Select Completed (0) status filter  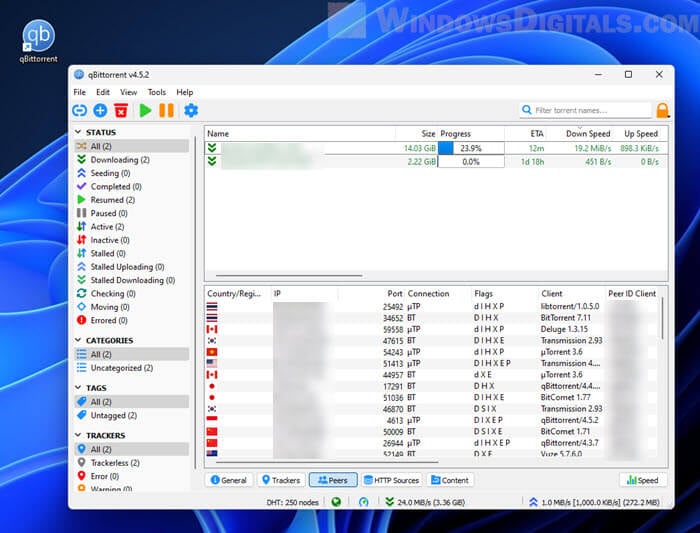(132, 186)
